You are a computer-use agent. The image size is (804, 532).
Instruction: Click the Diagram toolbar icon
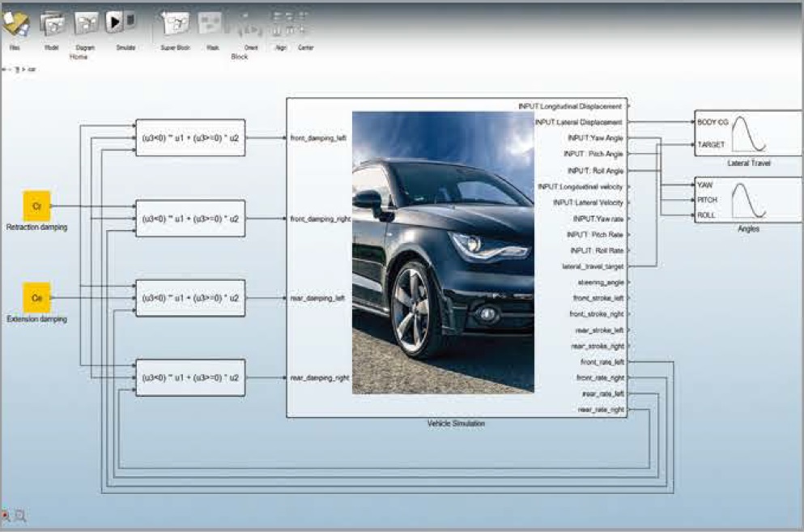pos(86,24)
